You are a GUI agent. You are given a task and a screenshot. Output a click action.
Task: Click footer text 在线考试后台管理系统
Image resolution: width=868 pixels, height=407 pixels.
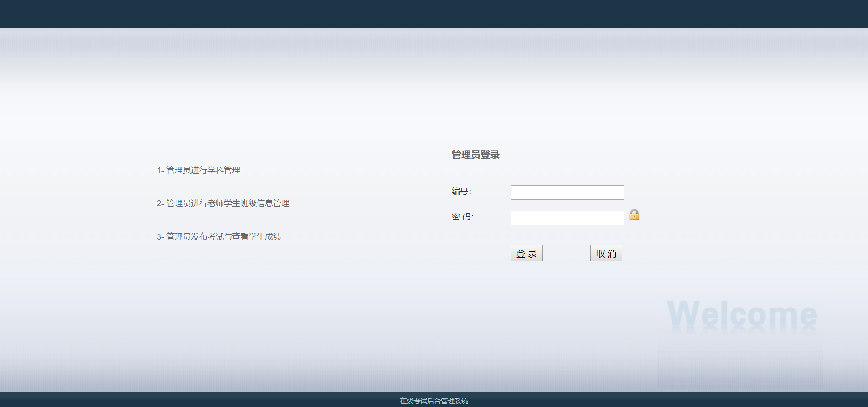(434, 401)
